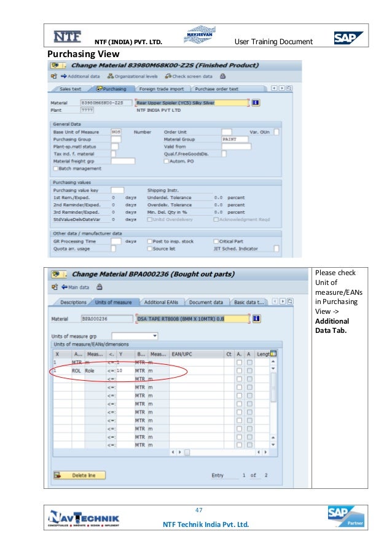This screenshot has height=554, width=392.
Task: Click table scroll up arrow at top
Action: click(x=273, y=361)
